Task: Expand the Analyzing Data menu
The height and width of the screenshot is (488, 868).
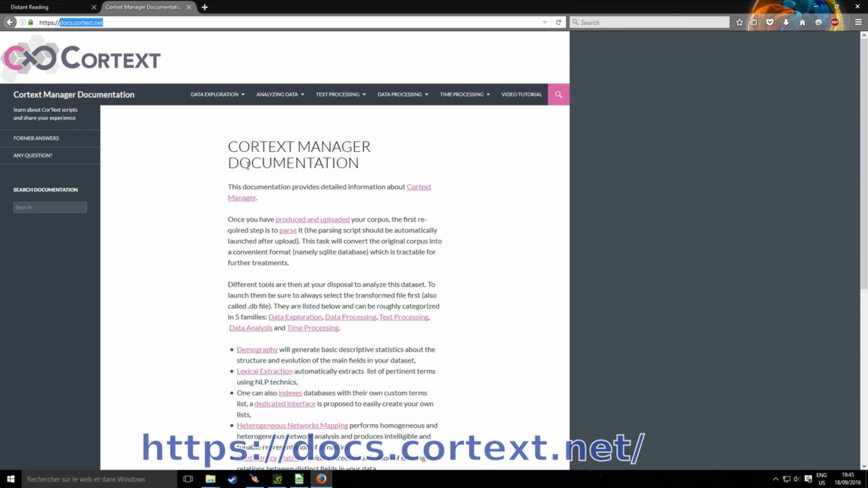Action: point(280,94)
